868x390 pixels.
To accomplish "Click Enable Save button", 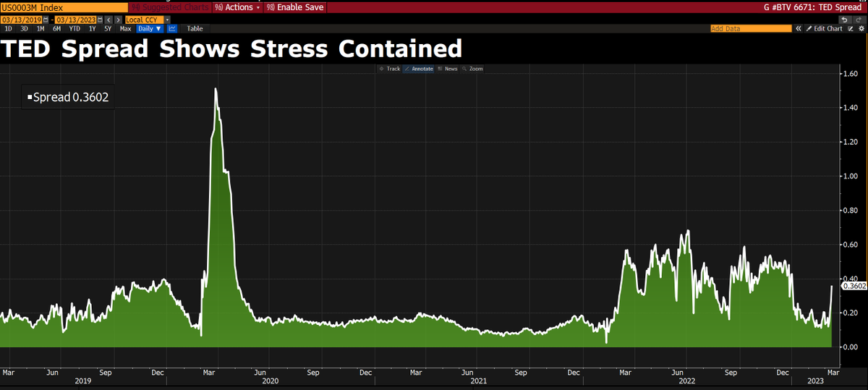I will (294, 7).
